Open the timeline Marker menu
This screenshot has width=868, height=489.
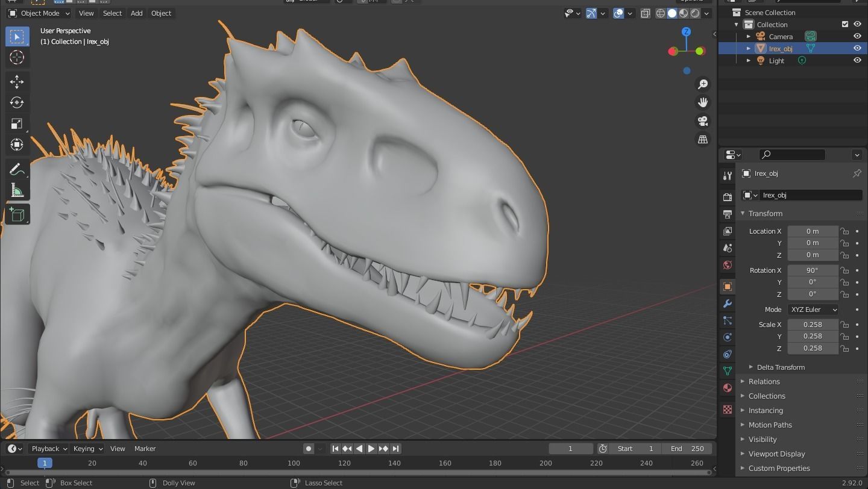point(145,449)
